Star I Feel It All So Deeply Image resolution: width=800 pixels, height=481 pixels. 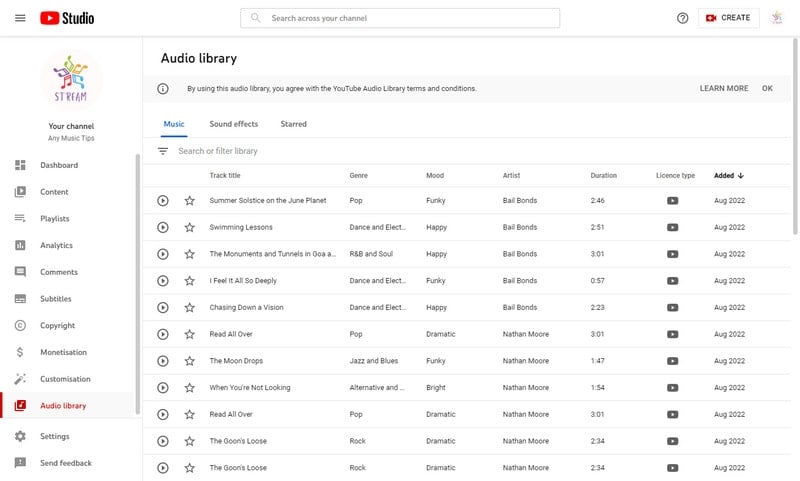[189, 281]
